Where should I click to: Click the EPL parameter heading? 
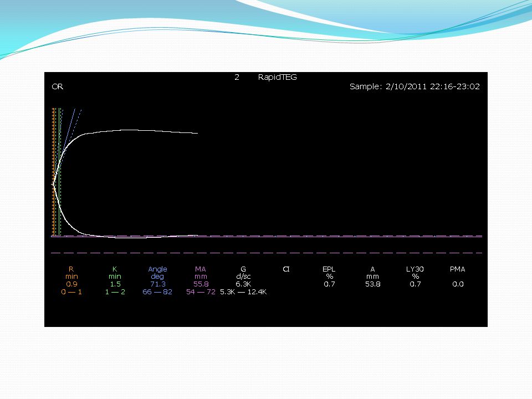(329, 269)
